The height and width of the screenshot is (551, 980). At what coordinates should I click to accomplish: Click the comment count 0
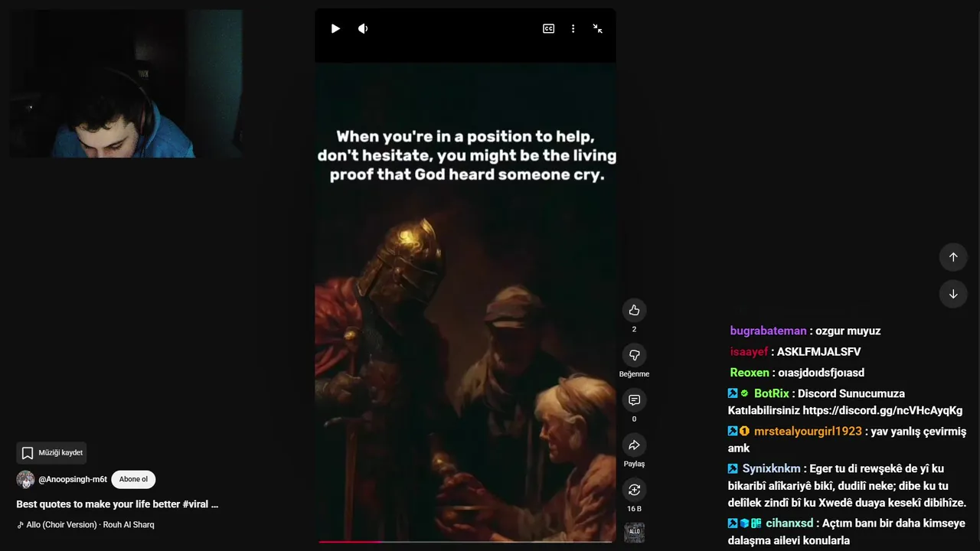(634, 419)
